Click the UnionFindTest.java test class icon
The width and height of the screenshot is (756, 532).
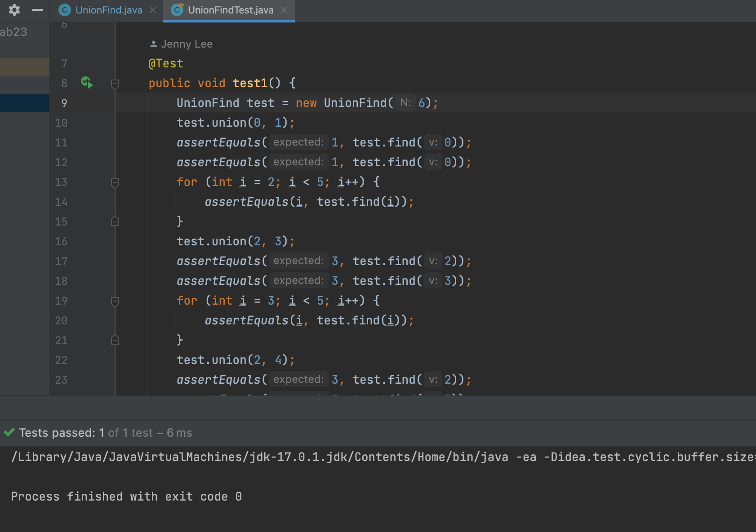[177, 10]
